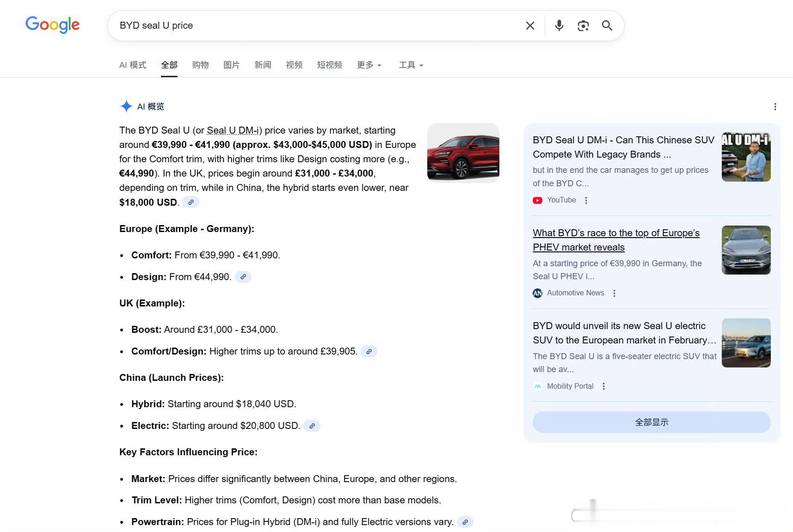Click Key Factors Influencing Price heading

click(x=188, y=452)
